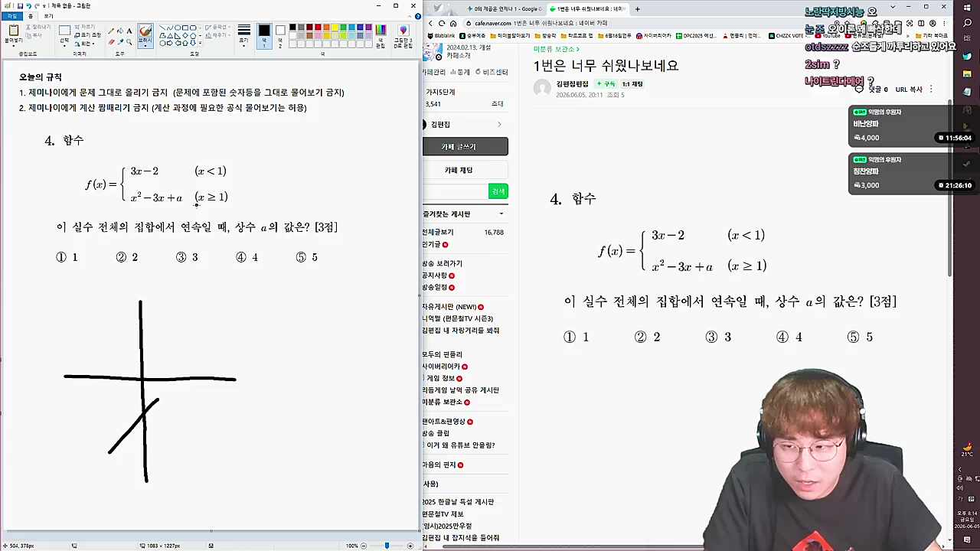Click the Undo arrow in Paint title bar
This screenshot has width=980, height=551.
(28, 5)
